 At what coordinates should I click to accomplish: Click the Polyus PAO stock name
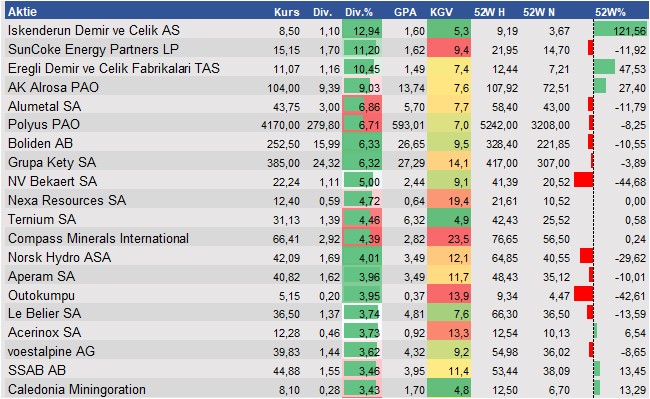[44, 124]
